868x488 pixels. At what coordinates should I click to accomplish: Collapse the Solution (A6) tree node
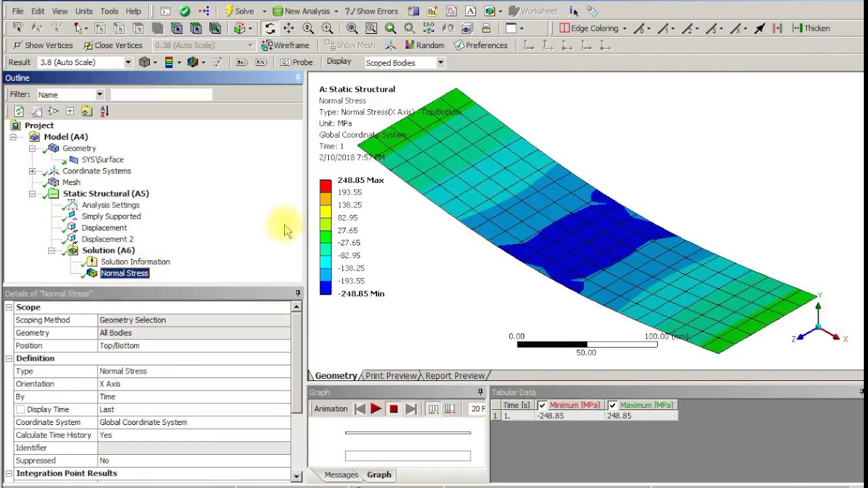tap(51, 251)
